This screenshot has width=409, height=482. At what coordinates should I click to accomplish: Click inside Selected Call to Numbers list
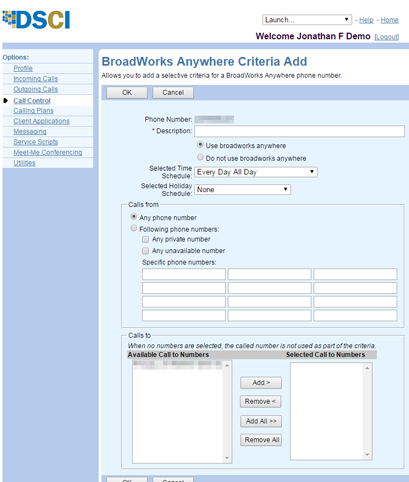pyautogui.click(x=327, y=411)
